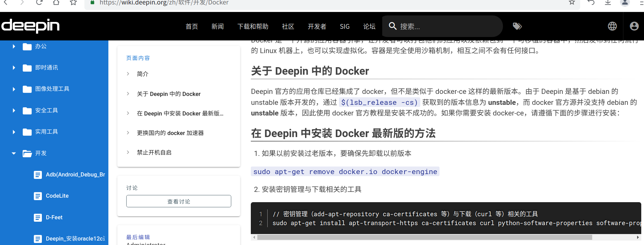Screen dimensions: 644x245
Task: Jump to 简介 section
Action: tap(143, 74)
